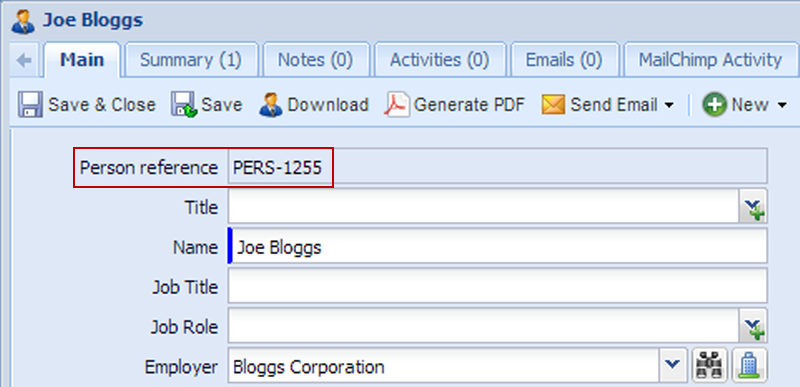Open the Activities (0) tab
Screen dimensions: 800x387
440,60
